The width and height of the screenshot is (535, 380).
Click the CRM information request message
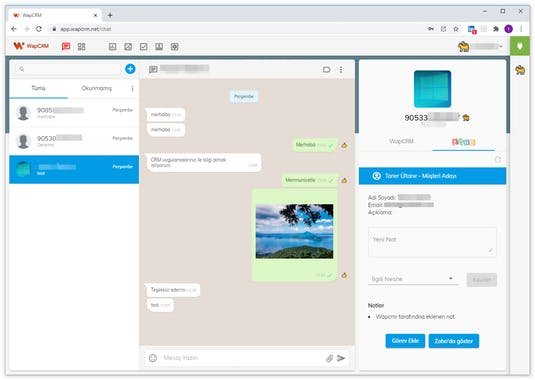coord(203,162)
